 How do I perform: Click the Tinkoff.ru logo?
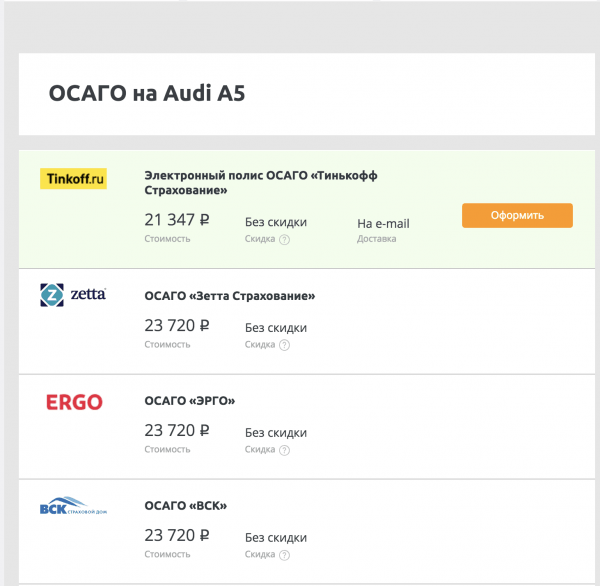tap(73, 179)
